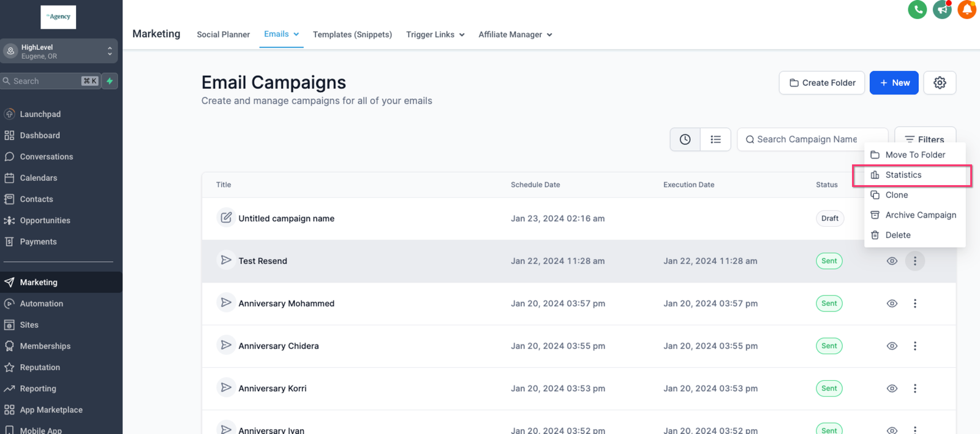Preview Test Resend campaign with eye icon
The height and width of the screenshot is (434, 980).
click(892, 261)
